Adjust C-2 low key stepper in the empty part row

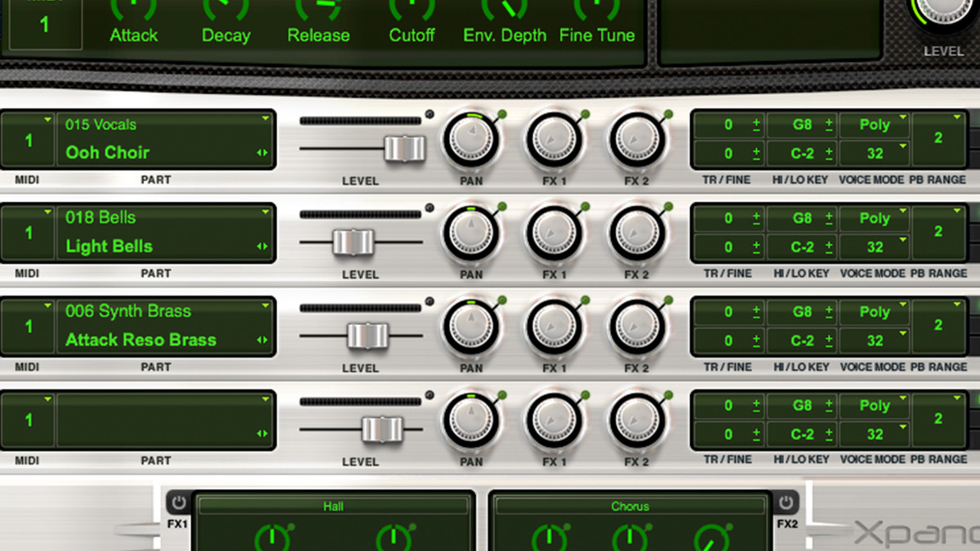click(830, 434)
